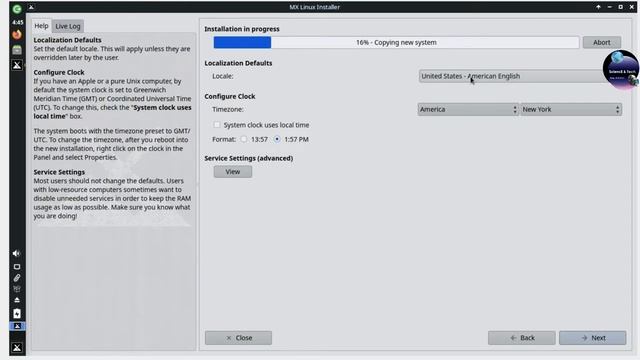Open the volume speaker icon in the tray
This screenshot has height=360, width=640.
16,253
